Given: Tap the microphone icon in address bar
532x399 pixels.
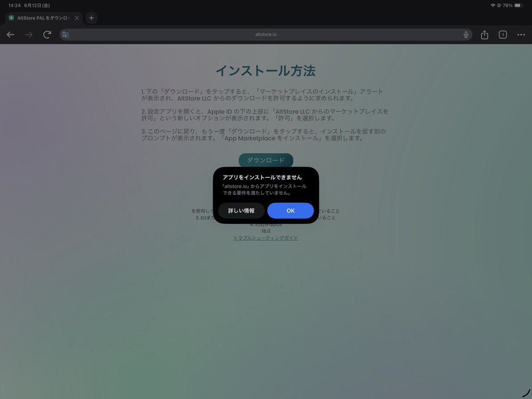Looking at the screenshot, I should [x=466, y=35].
